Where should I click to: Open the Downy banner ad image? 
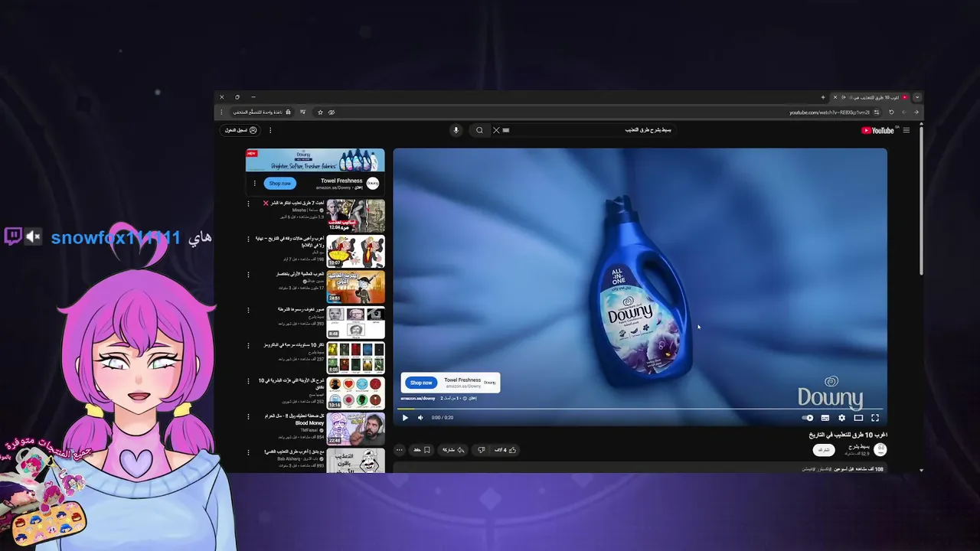(315, 160)
